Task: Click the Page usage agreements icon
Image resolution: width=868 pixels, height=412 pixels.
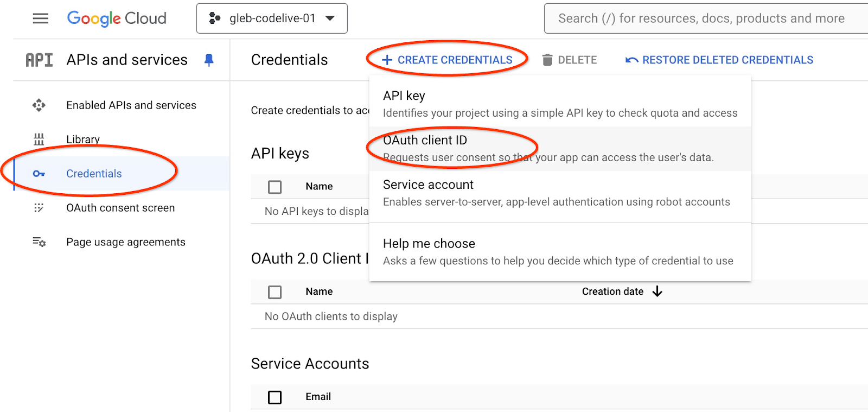Action: pyautogui.click(x=39, y=242)
